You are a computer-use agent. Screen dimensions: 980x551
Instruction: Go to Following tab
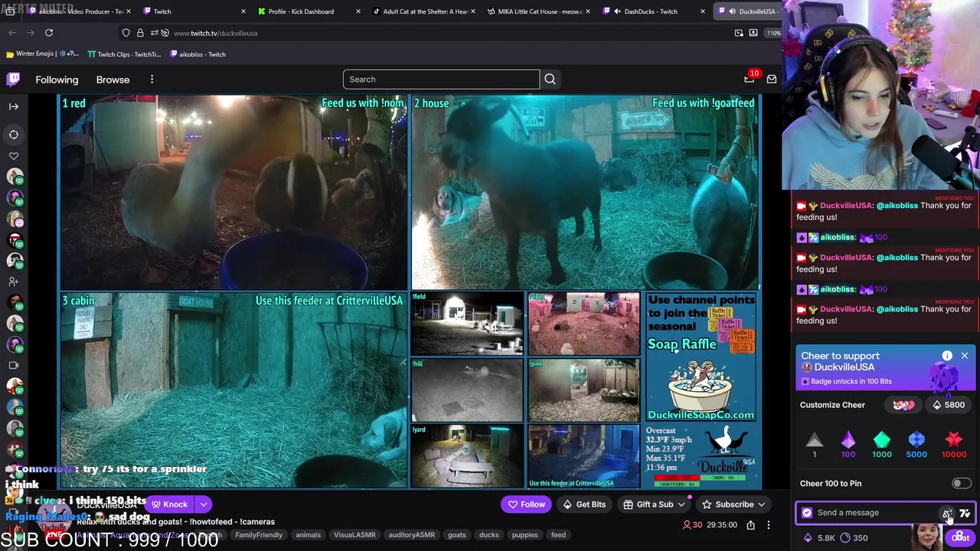pos(57,80)
